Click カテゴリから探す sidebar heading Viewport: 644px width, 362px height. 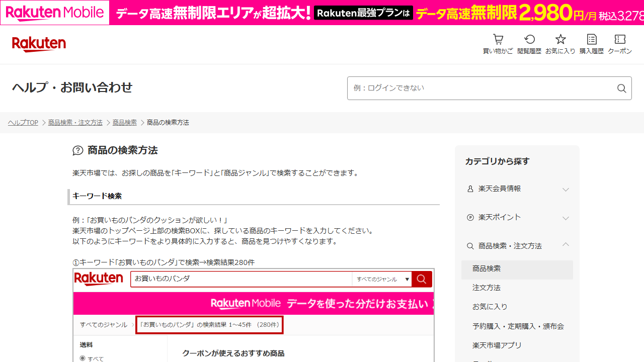coord(498,161)
